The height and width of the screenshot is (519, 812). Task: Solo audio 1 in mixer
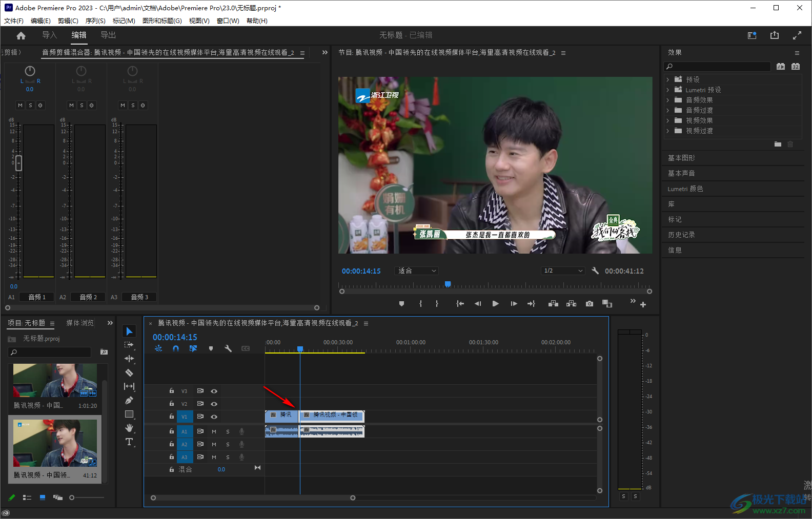(30, 105)
